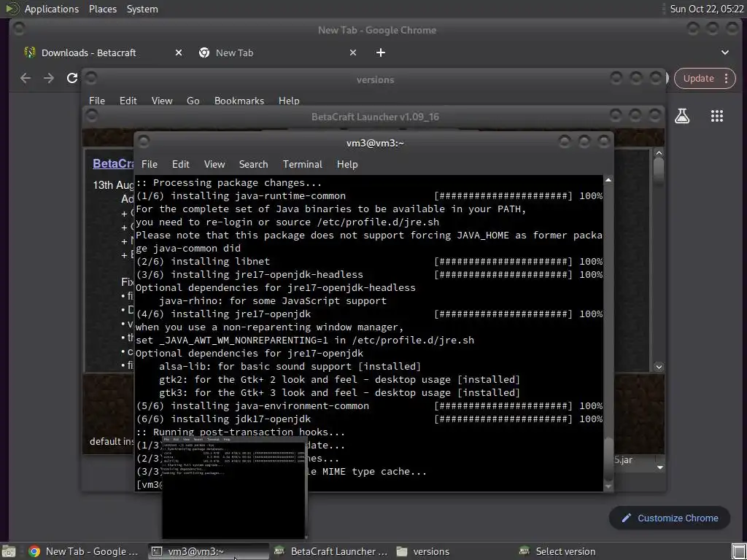Open Edit menu in terminal window
Image resolution: width=747 pixels, height=560 pixels.
[x=181, y=164]
